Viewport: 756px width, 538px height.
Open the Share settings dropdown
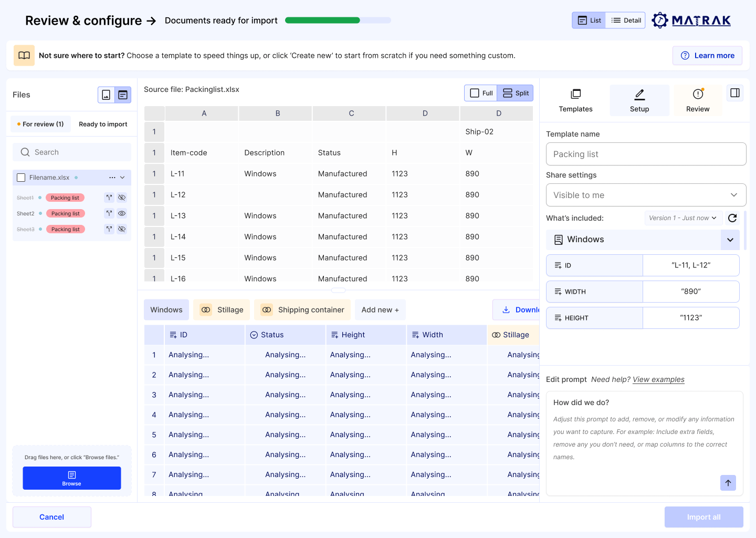pyautogui.click(x=646, y=195)
